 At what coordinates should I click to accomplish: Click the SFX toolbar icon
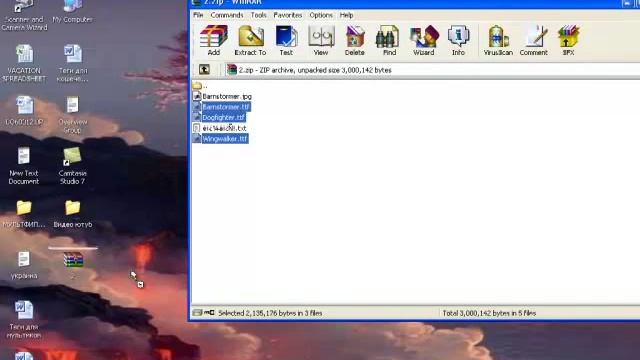tap(569, 40)
